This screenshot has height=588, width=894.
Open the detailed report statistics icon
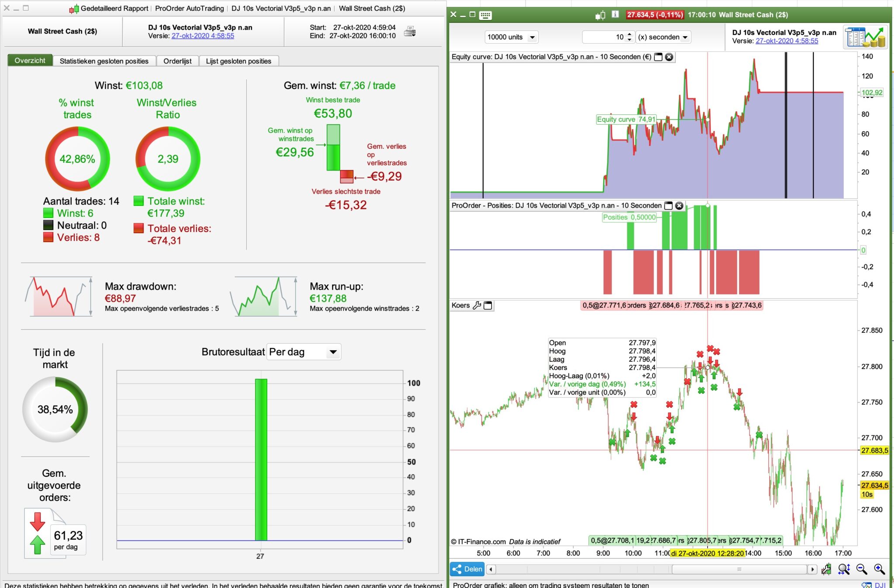click(865, 37)
